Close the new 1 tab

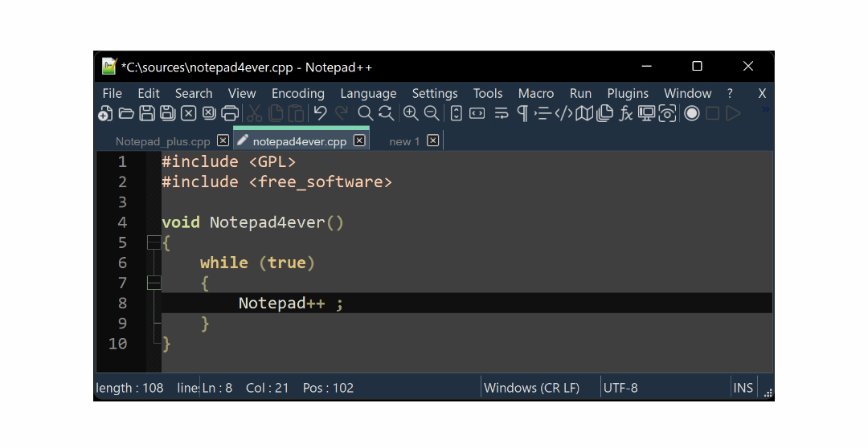(433, 141)
